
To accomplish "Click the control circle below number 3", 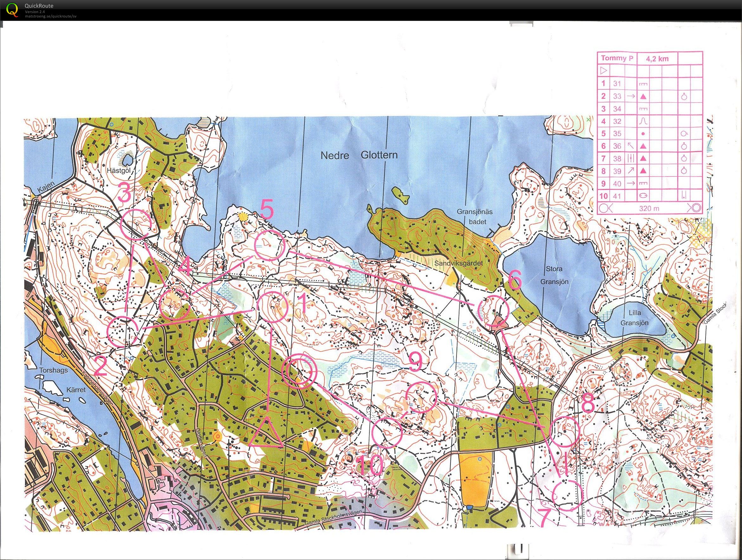I will click(137, 224).
